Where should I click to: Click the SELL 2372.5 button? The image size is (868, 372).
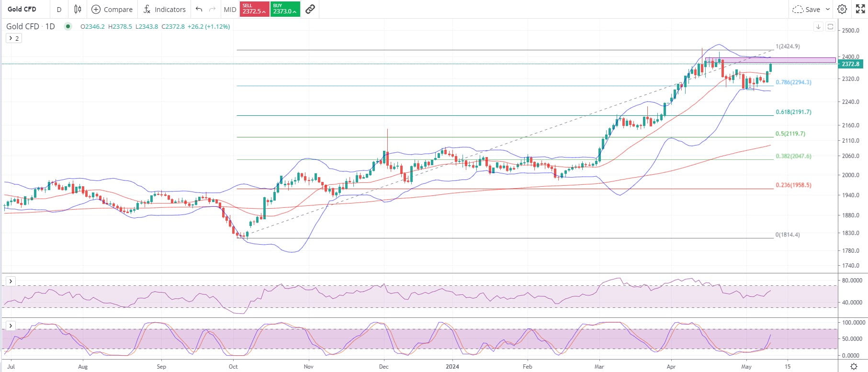point(255,9)
